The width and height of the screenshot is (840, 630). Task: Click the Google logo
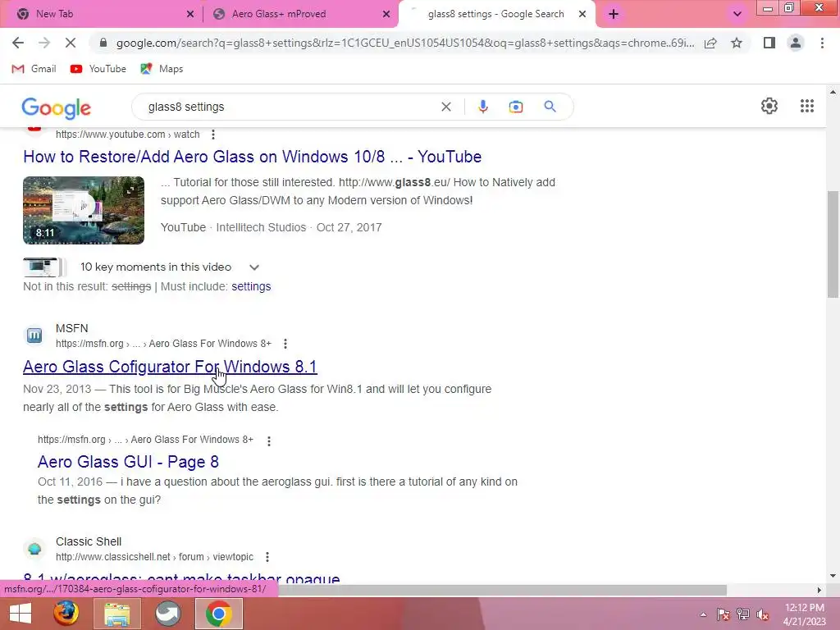pyautogui.click(x=57, y=107)
